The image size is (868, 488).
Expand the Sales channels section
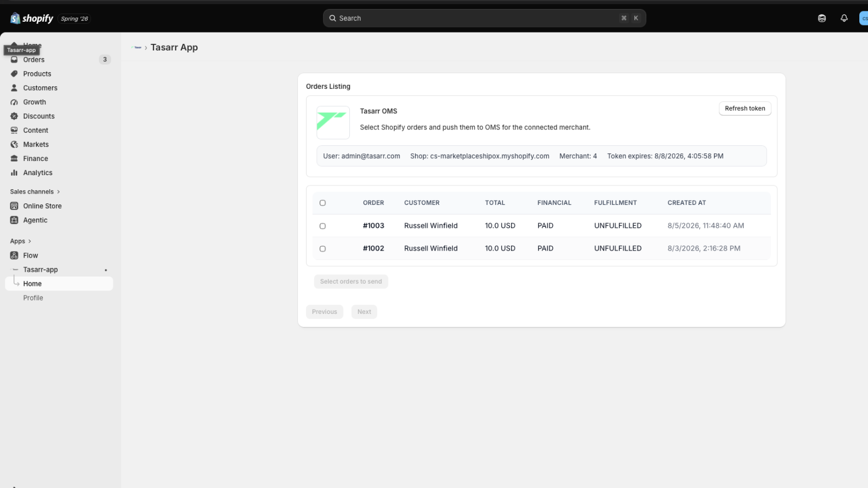(x=35, y=192)
